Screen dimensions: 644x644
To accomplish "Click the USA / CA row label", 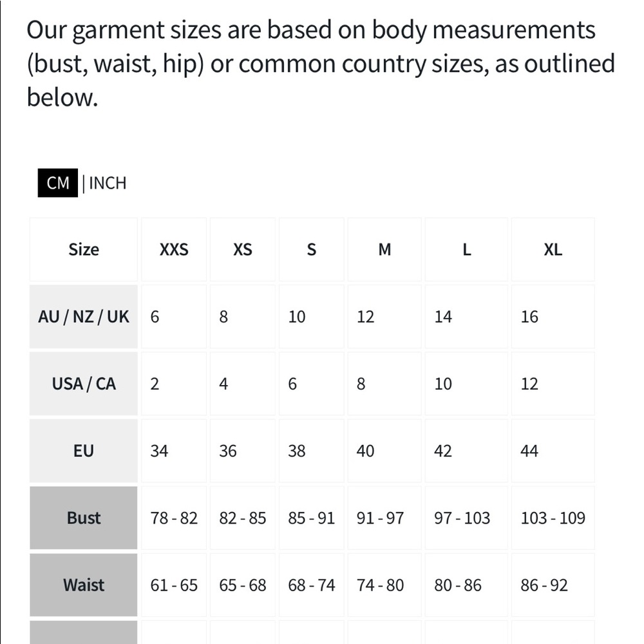I will 83,384.
